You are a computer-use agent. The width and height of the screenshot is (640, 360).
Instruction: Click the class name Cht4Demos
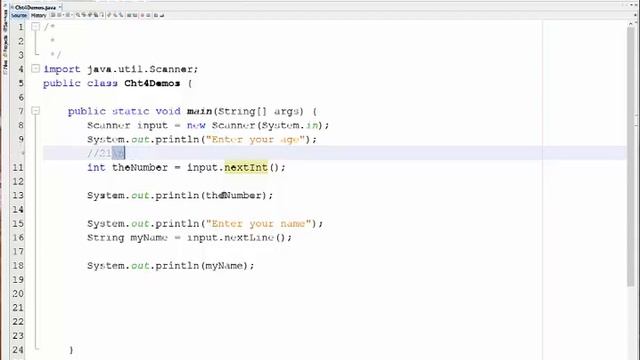pos(152,83)
